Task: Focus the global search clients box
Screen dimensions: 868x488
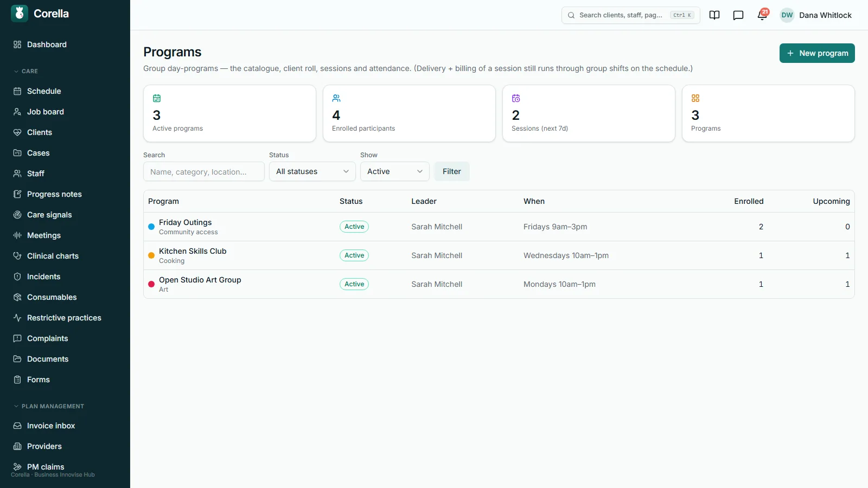Action: click(x=630, y=15)
